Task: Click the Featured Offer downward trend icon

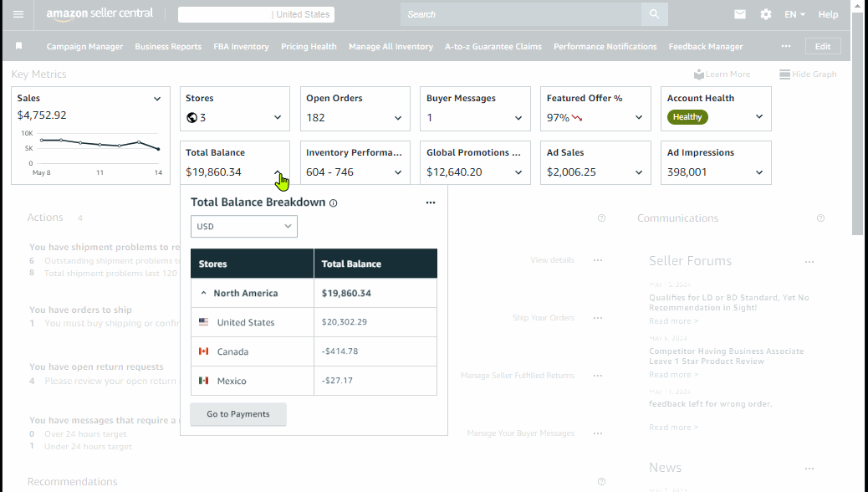Action: 577,117
